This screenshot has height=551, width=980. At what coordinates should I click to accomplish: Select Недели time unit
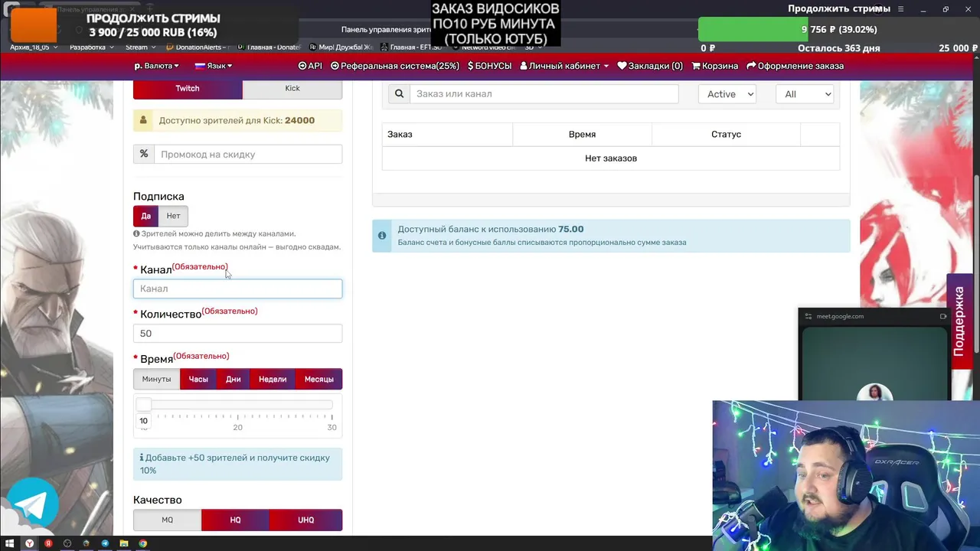tap(273, 379)
